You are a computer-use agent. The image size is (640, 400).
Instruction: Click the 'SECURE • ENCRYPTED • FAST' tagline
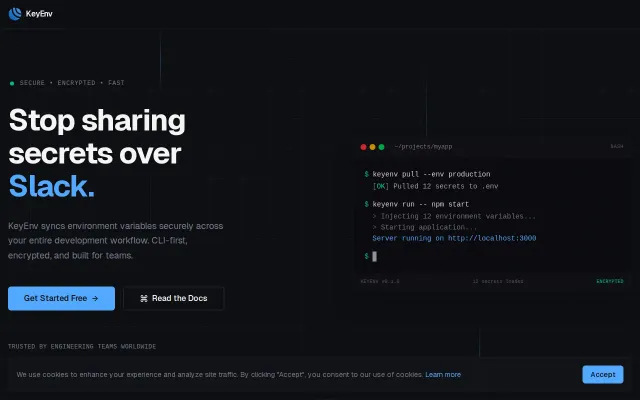coord(72,83)
